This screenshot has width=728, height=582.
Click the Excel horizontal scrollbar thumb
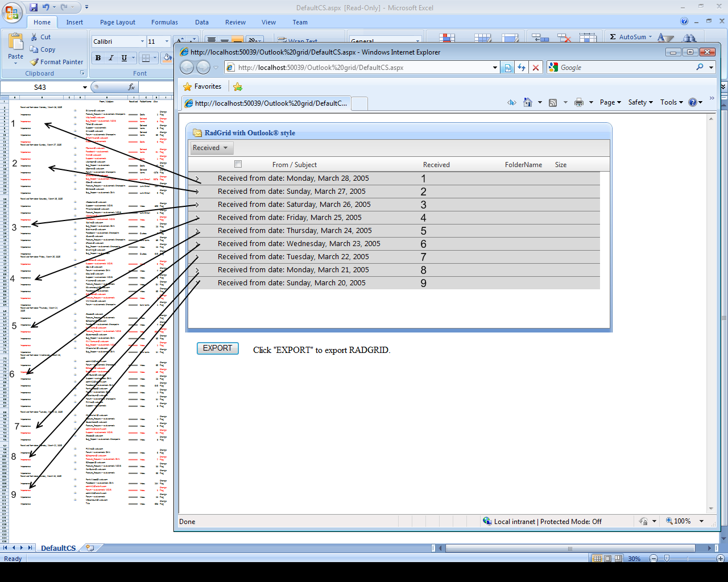(570, 548)
